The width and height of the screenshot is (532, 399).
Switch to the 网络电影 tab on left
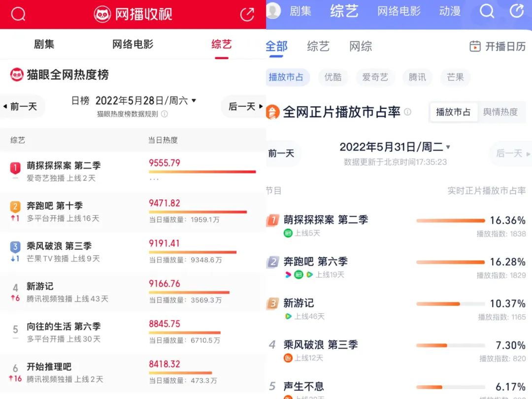tap(133, 44)
